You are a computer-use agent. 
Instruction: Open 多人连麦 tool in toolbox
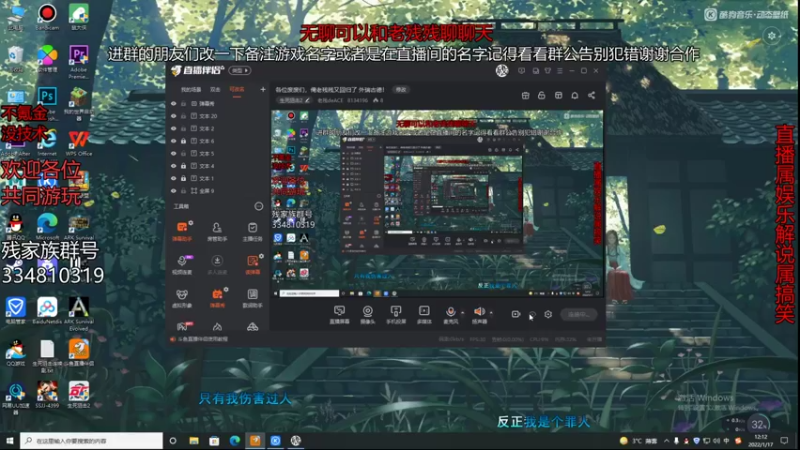click(x=217, y=264)
